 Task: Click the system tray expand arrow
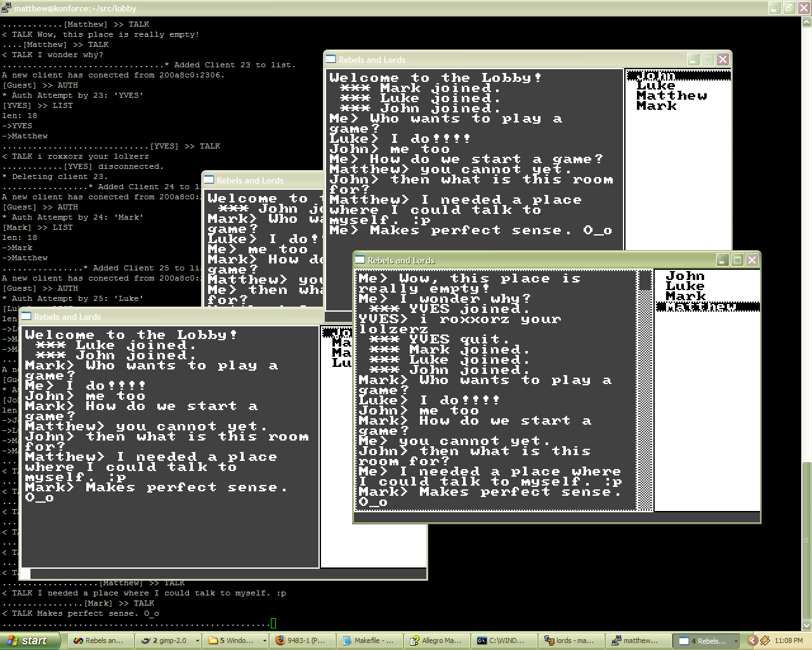tap(752, 640)
